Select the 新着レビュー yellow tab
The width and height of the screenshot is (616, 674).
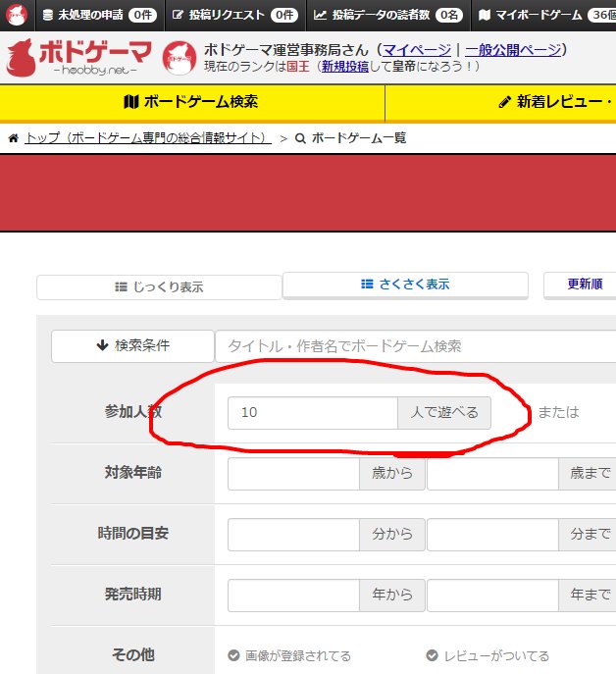tap(501, 102)
